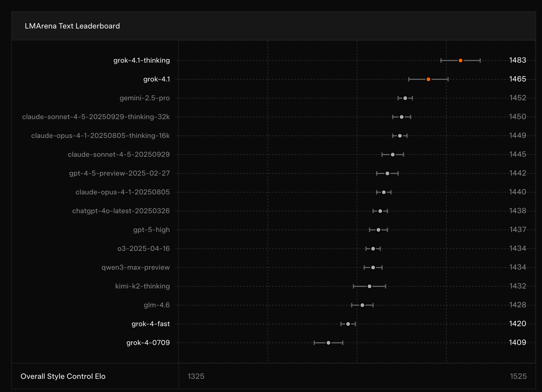Click the grok-4-0709 marker dot
Screen dimensions: 542x392
pyautogui.click(x=328, y=343)
